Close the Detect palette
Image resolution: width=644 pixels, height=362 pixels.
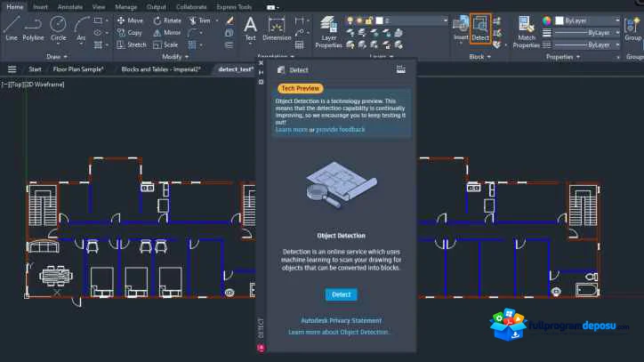pos(261,63)
